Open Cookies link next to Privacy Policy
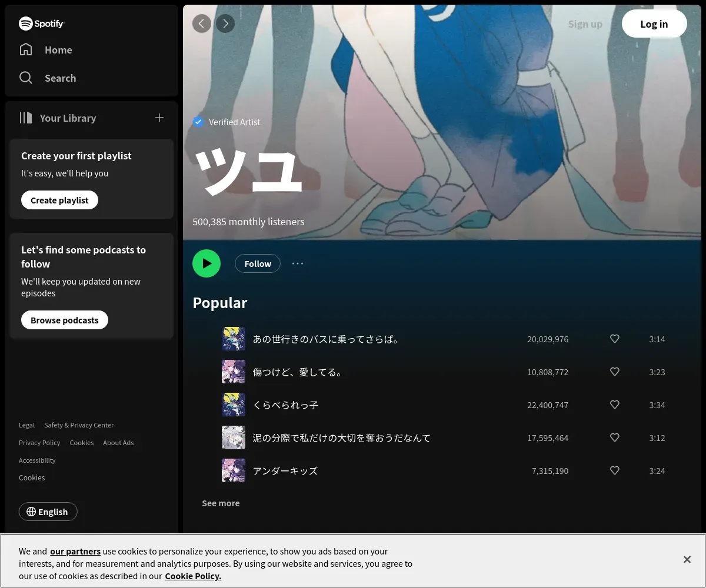The height and width of the screenshot is (588, 706). 82,443
